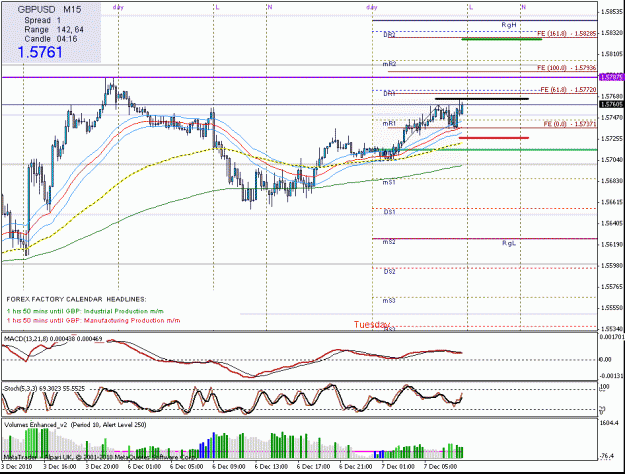Viewport: 625px width, 474px height.
Task: Click the 1.58535 price axis value
Action: (612, 12)
